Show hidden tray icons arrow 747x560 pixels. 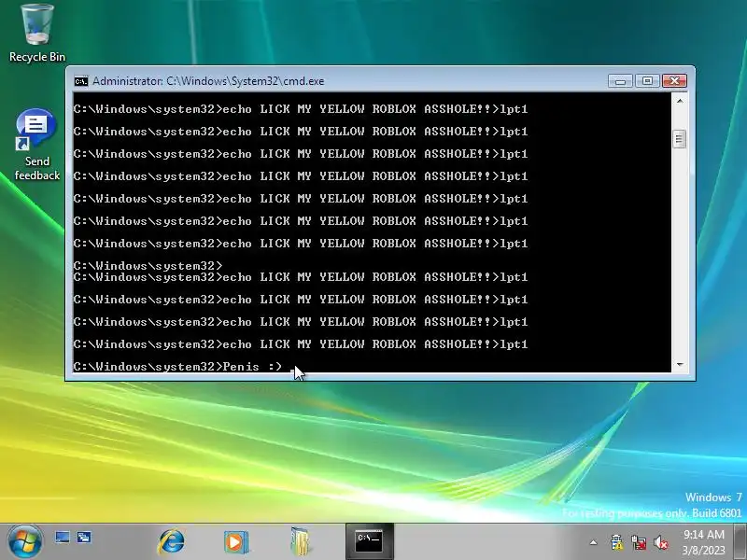tap(593, 542)
